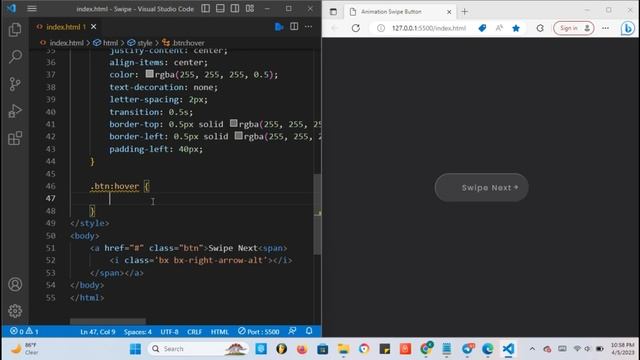Screen dimensions: 640x360
Task: Click Read aloud icon in address bar
Action: (x=499, y=28)
